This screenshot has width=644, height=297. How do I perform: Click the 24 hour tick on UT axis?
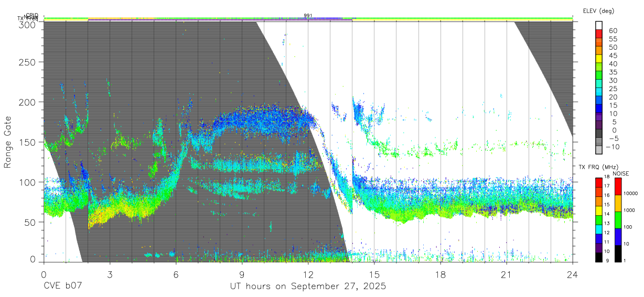click(x=573, y=274)
